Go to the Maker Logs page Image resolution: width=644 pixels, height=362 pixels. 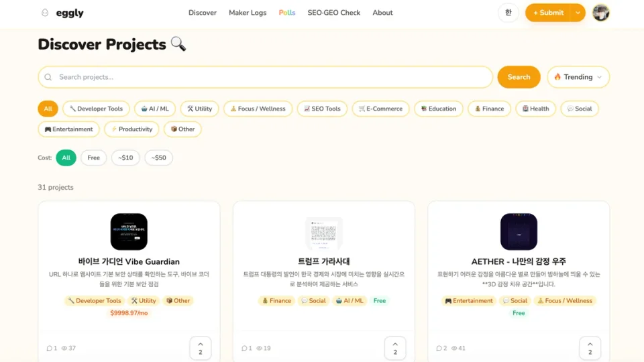[x=248, y=13]
